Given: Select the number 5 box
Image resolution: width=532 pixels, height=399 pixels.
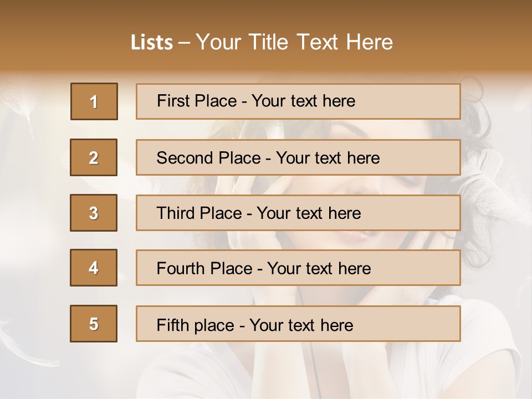Looking at the screenshot, I should click(x=94, y=324).
